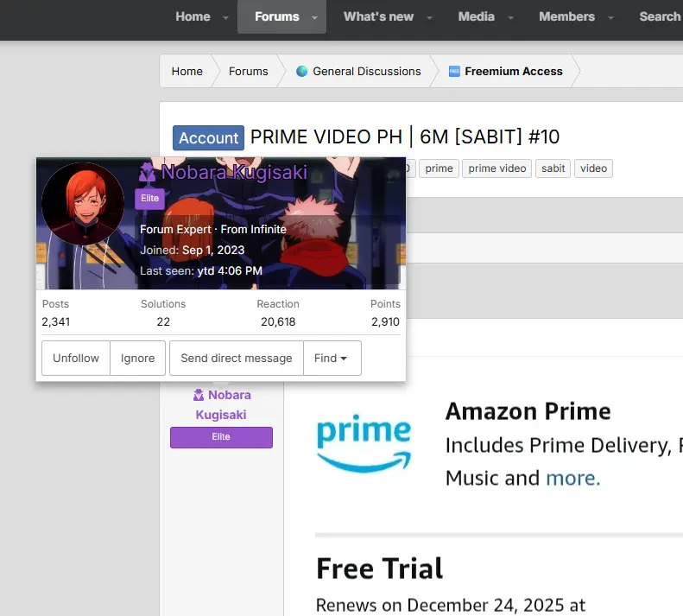
Task: Expand the What's new dropdown arrow
Action: coord(429,18)
